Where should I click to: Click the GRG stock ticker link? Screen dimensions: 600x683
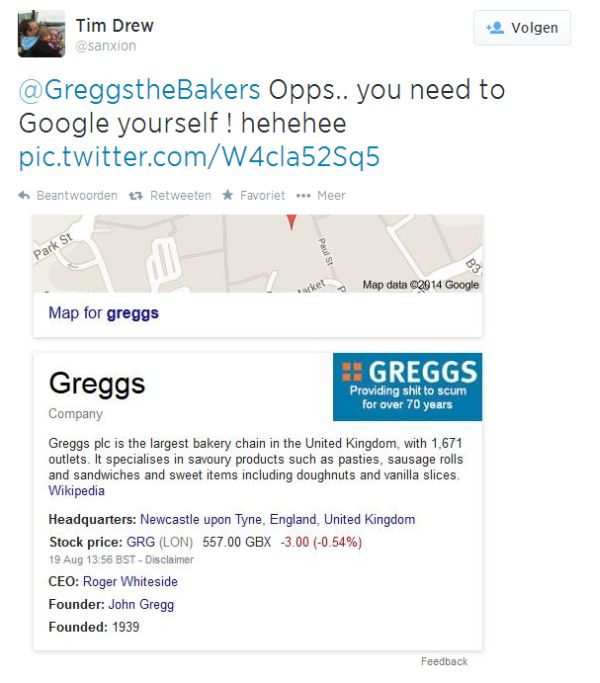point(140,542)
